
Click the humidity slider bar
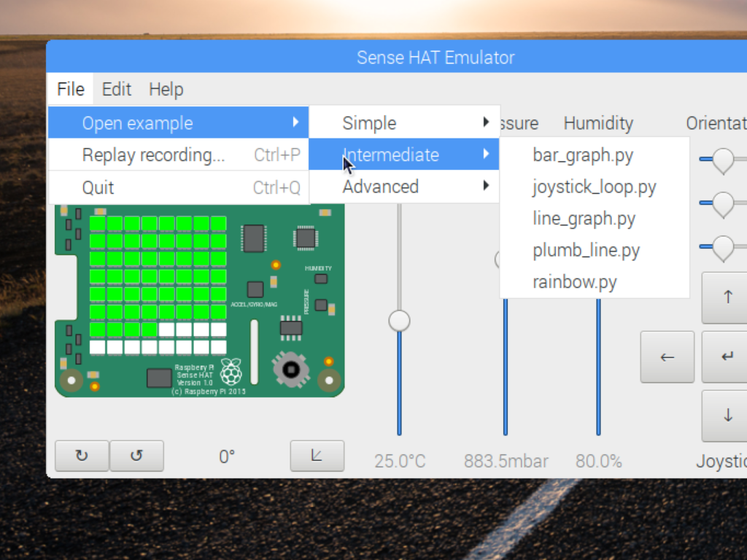coord(598,367)
